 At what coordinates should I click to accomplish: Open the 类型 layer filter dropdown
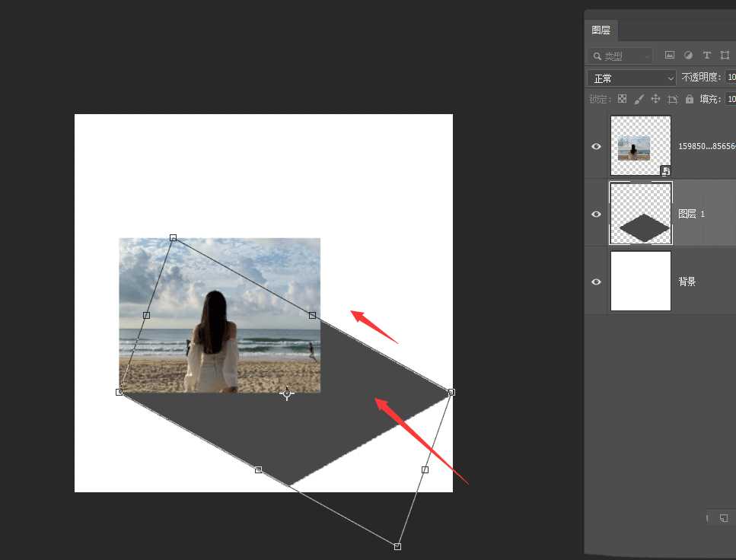pyautogui.click(x=621, y=56)
